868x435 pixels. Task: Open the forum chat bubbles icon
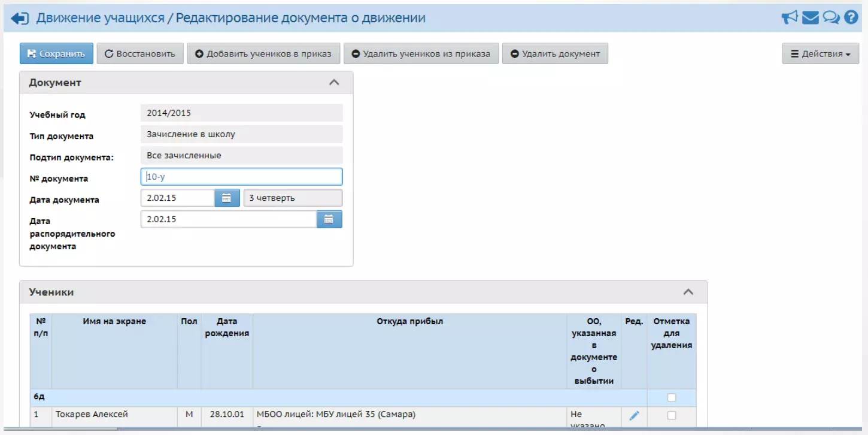click(831, 18)
